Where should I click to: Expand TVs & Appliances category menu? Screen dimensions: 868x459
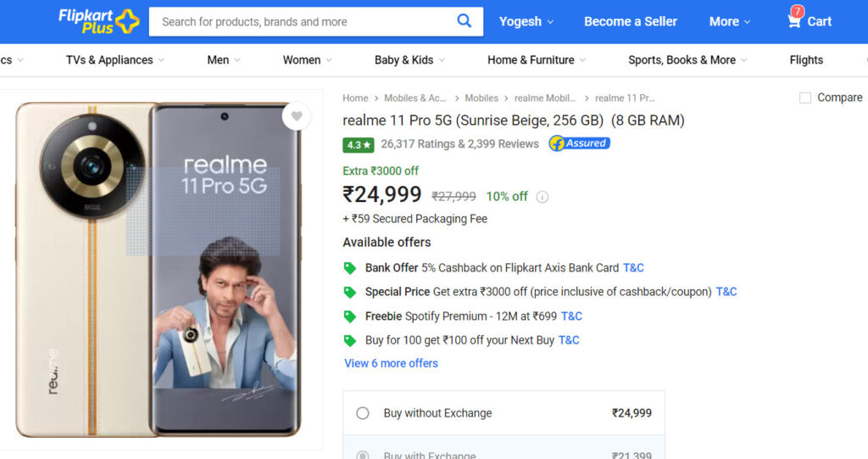coord(115,60)
